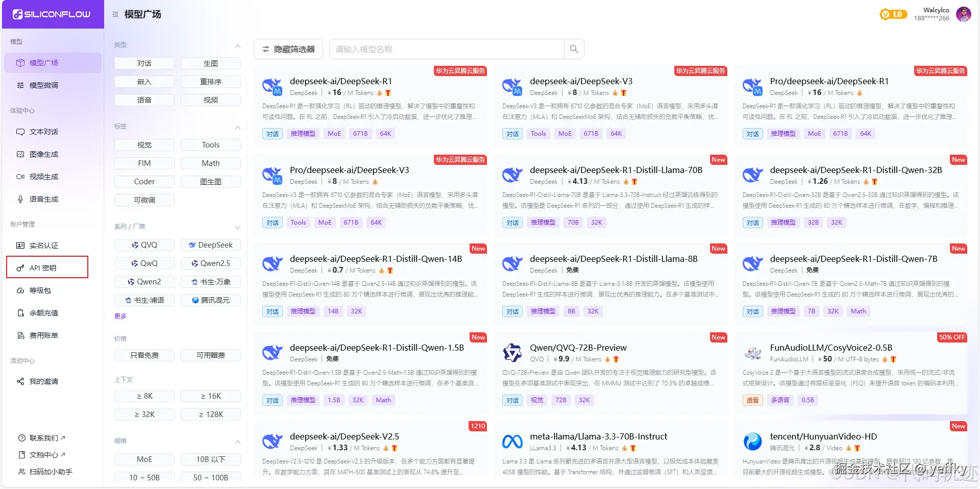This screenshot has width=980, height=489.
Task: Click the 隐藏筛选器 button
Action: click(288, 49)
